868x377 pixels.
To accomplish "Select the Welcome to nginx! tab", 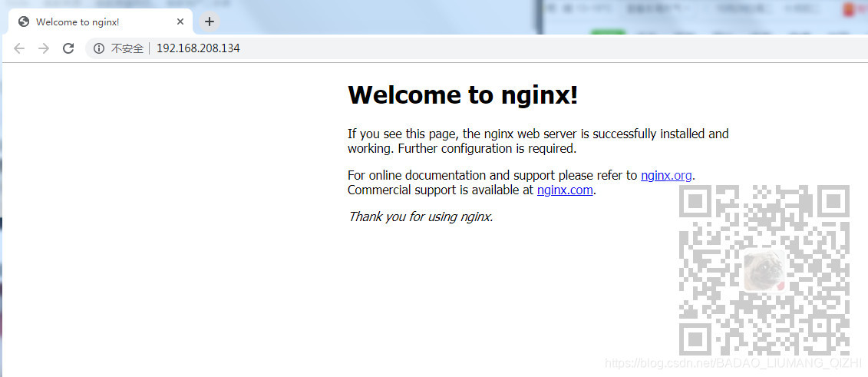I will click(100, 22).
